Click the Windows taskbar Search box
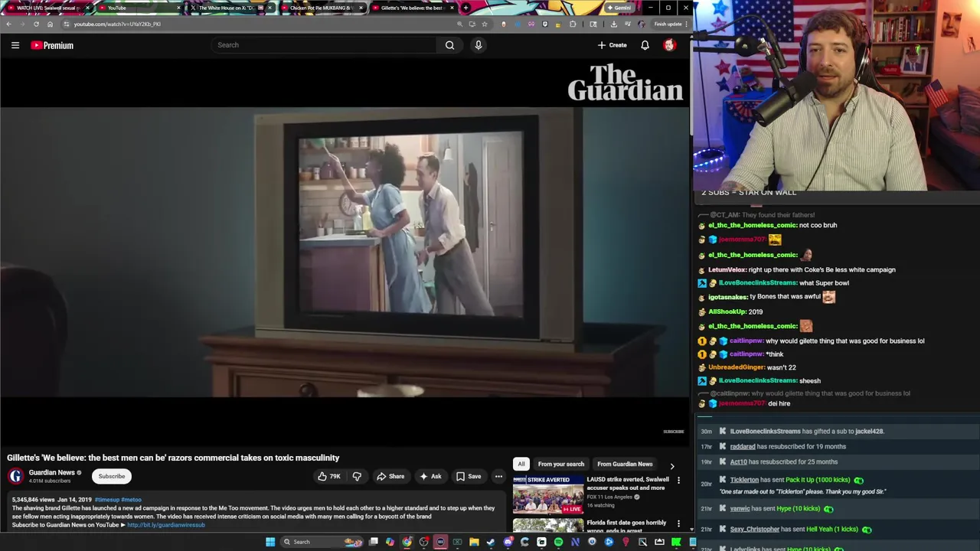This screenshot has height=551, width=980. click(x=322, y=542)
